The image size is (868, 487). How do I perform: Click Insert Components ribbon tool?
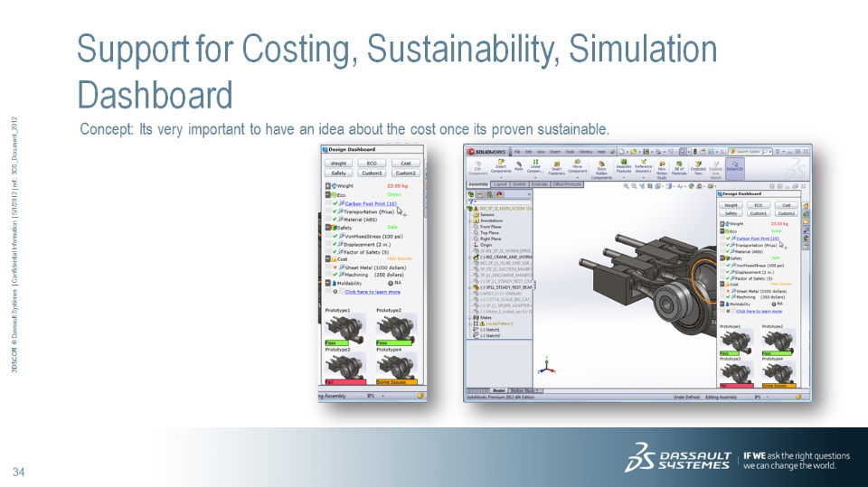[500, 167]
